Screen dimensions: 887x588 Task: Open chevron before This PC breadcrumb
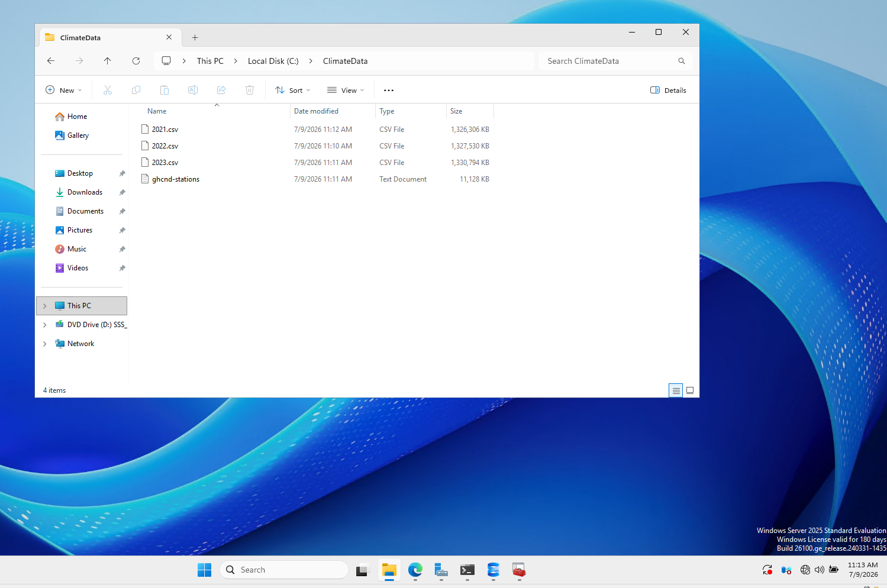(x=184, y=61)
